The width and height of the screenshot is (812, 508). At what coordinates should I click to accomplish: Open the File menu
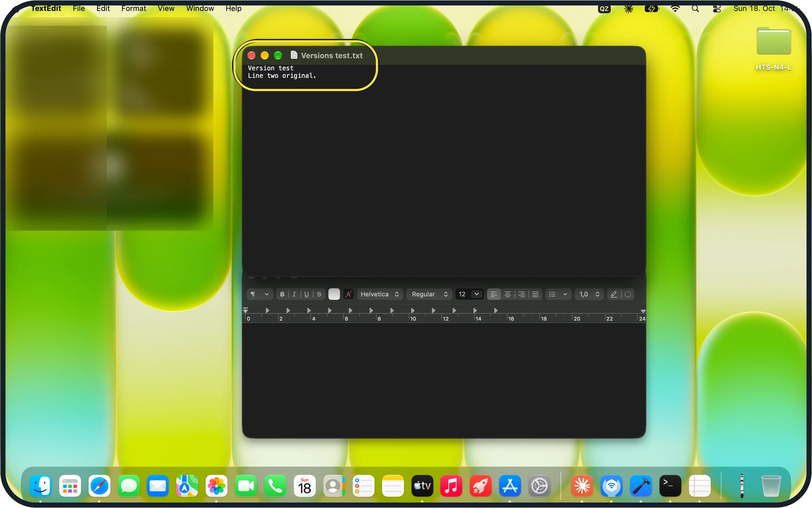pos(79,8)
